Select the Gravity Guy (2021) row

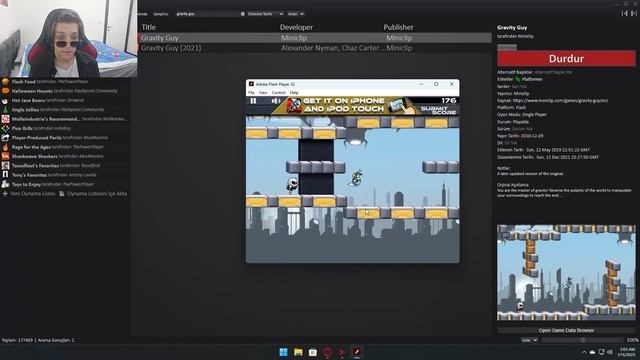(315, 48)
